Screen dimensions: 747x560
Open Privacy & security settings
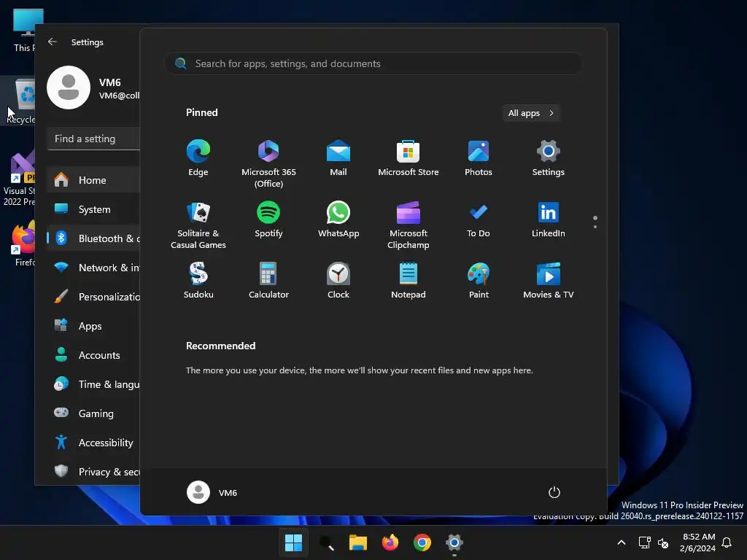(94, 472)
